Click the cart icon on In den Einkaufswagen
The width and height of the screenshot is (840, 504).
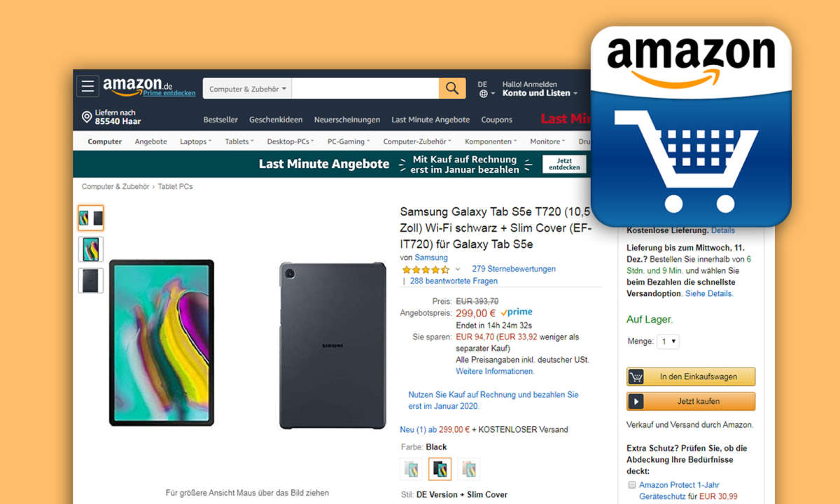pyautogui.click(x=636, y=377)
